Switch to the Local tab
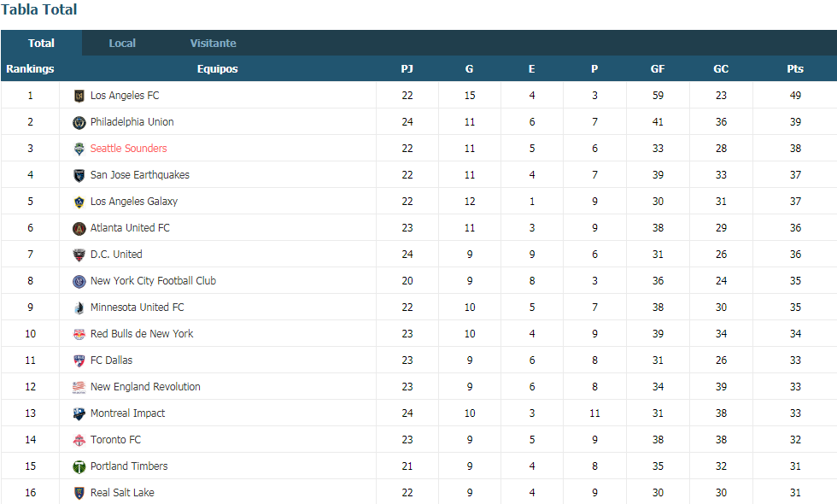837x504 pixels. 122,44
